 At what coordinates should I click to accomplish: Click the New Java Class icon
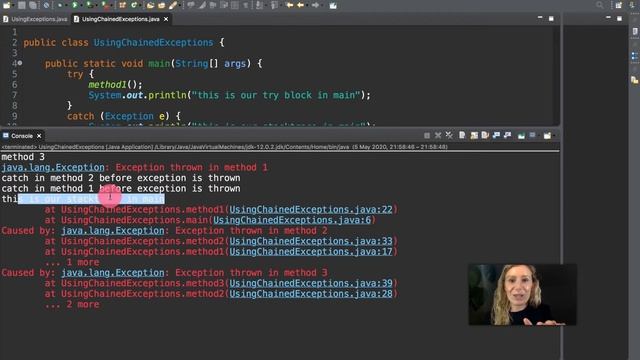[x=134, y=5]
